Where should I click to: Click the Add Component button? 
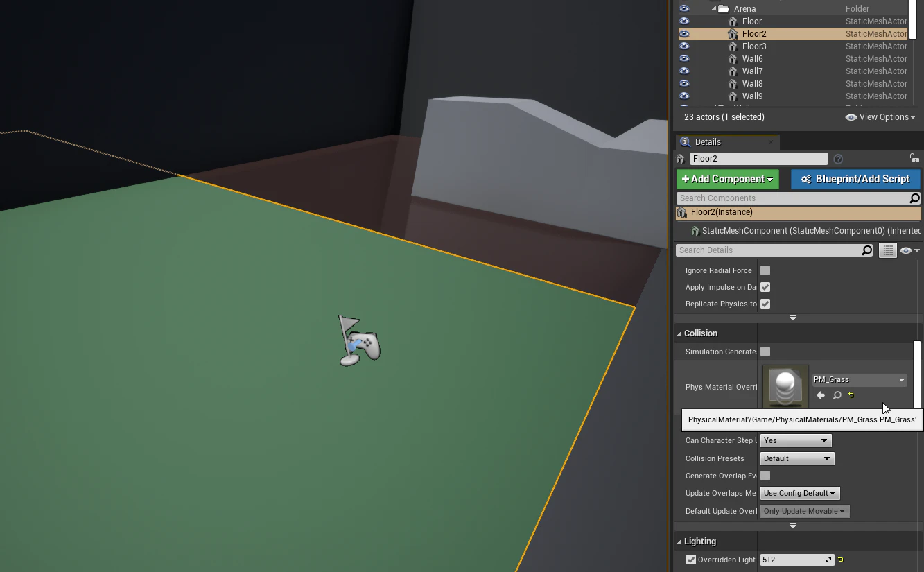point(728,179)
